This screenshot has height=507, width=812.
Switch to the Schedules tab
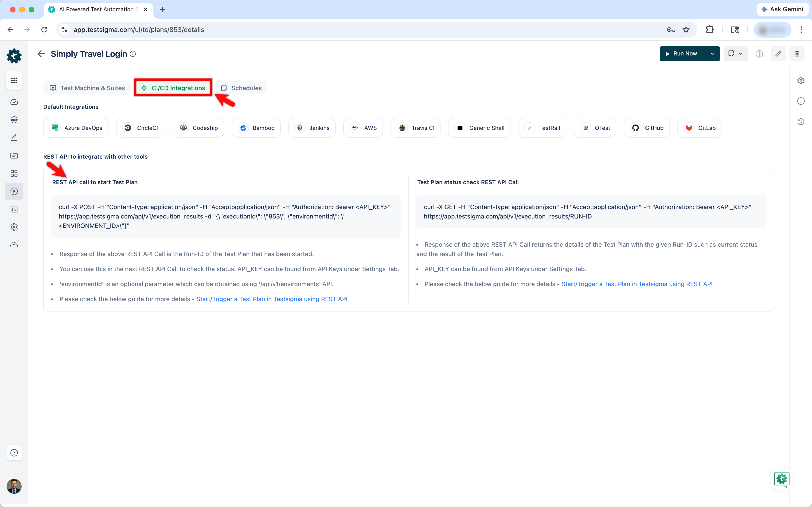pyautogui.click(x=241, y=88)
